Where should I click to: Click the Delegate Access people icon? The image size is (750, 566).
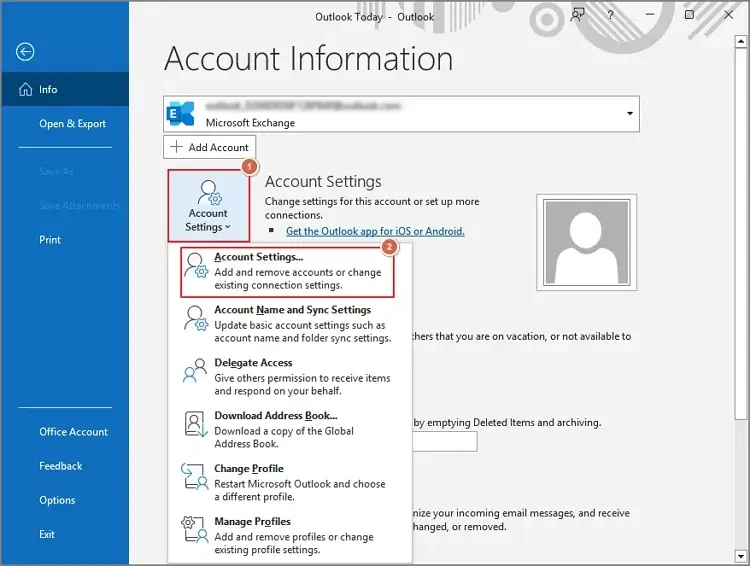[195, 371]
